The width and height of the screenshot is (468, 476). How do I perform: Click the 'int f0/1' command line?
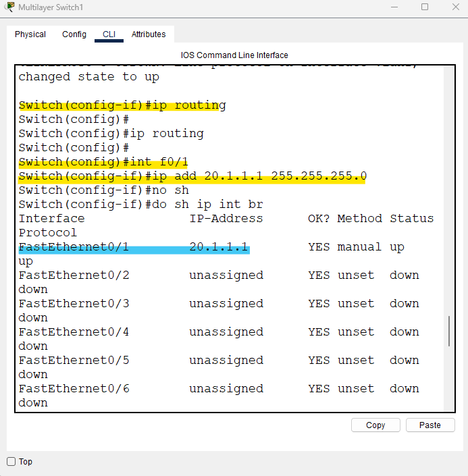[103, 162]
